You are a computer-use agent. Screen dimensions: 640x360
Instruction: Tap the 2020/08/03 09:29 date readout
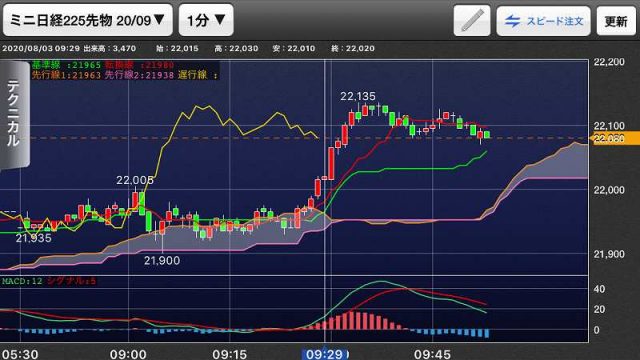pos(41,49)
